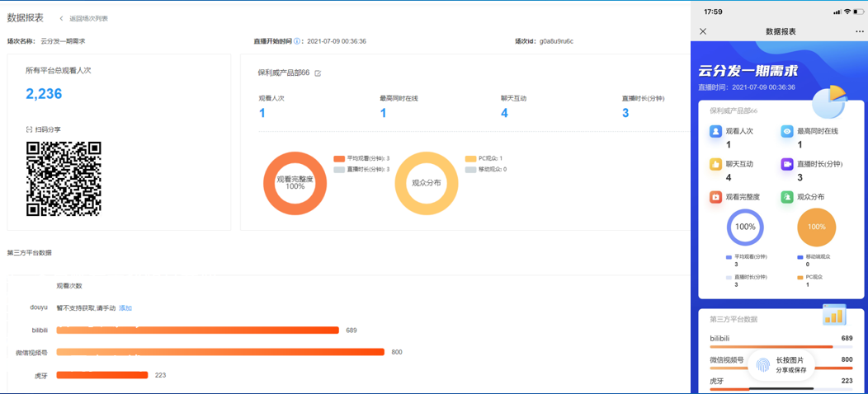Screen dimensions: 868x394
Task: Tap the 观众分布 icon in mobile panel
Action: pyautogui.click(x=787, y=197)
